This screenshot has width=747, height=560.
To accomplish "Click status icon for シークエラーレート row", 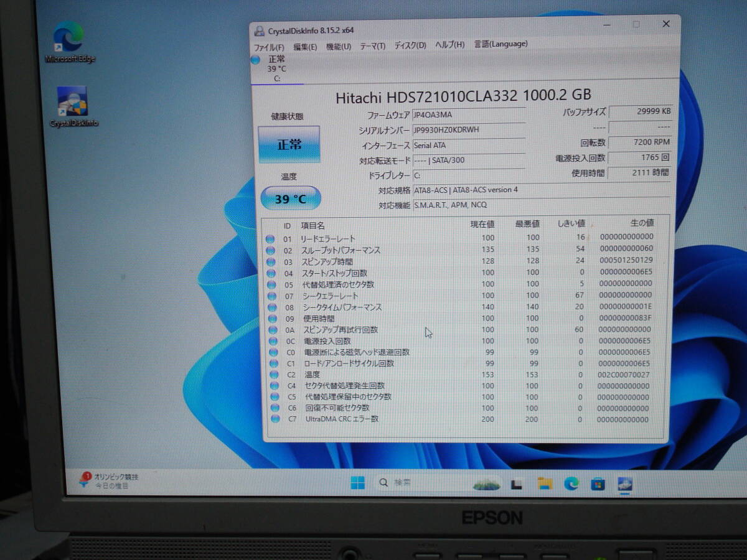I will pyautogui.click(x=271, y=296).
